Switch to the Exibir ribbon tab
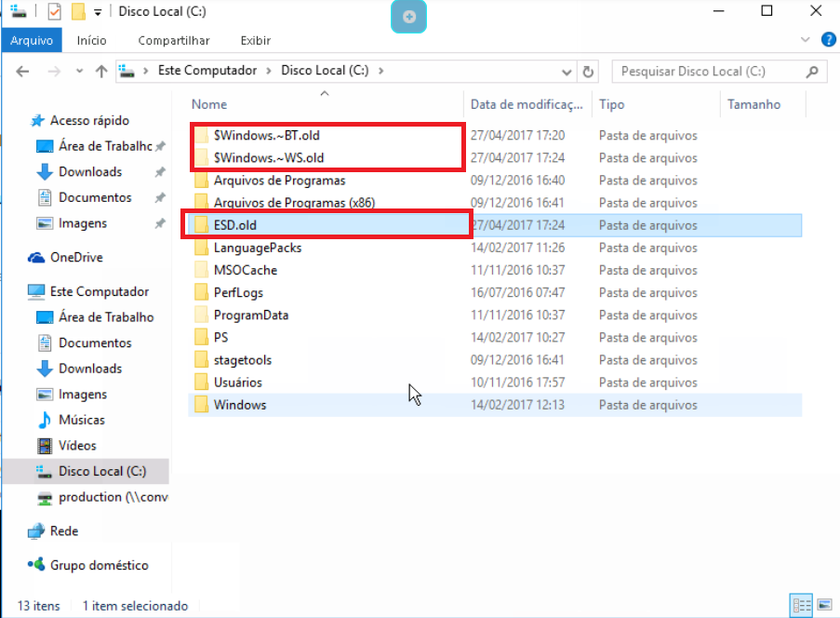Viewport: 840px width, 618px height. 256,40
